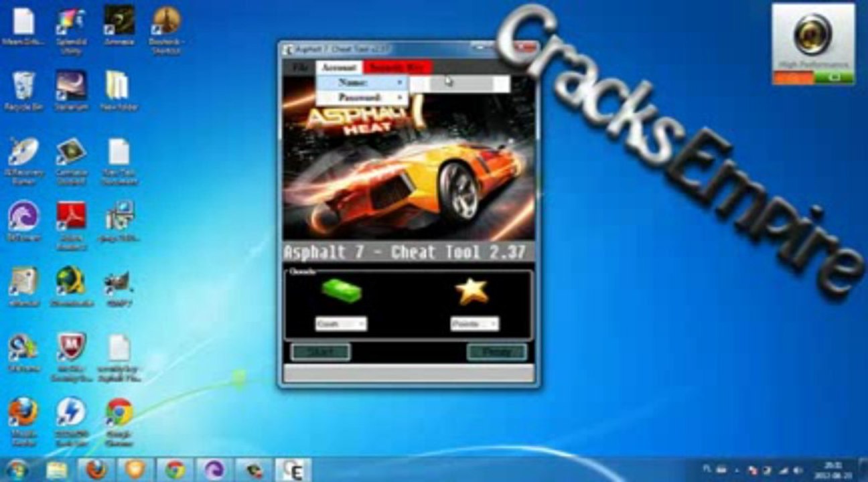868x482 pixels.
Task: Open the New Text Document file
Action: [119, 161]
